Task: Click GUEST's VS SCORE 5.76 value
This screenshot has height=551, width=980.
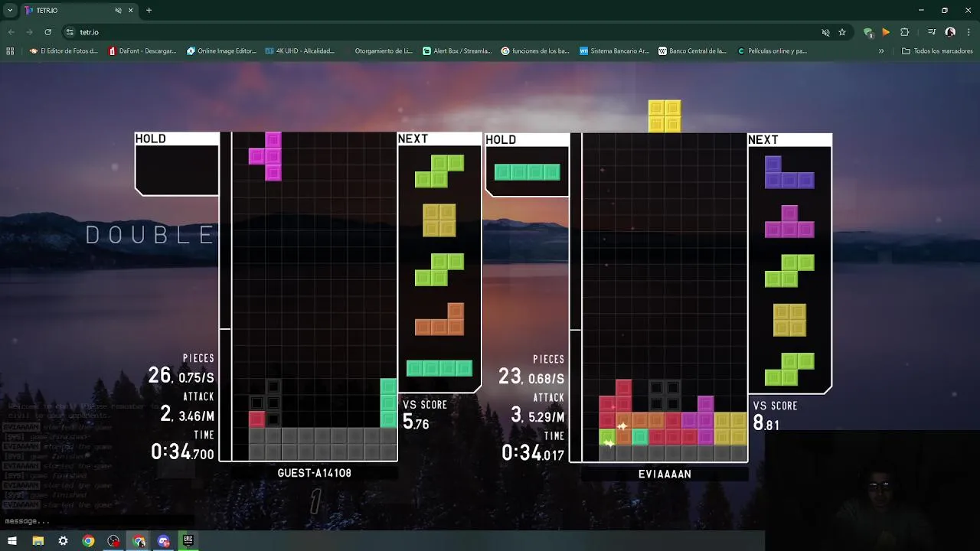Action: [x=416, y=422]
